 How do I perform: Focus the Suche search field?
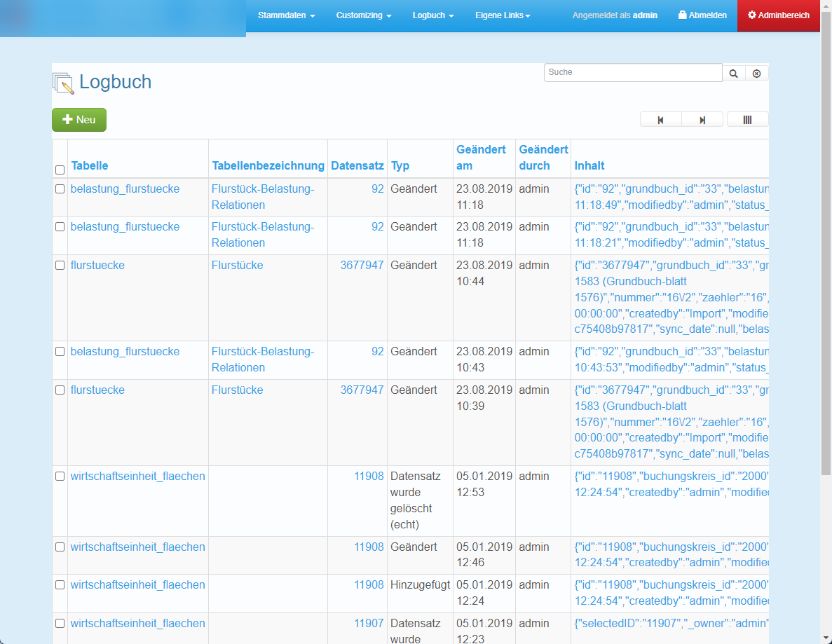[633, 73]
